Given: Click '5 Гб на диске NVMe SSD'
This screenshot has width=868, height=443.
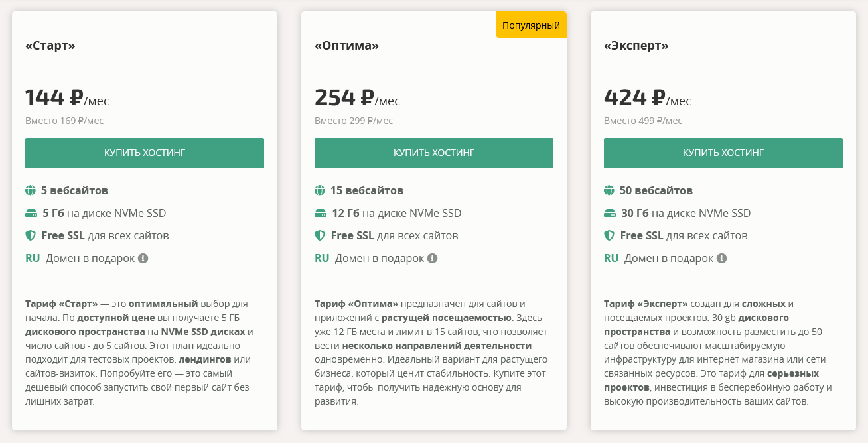Looking at the screenshot, I should 104,214.
